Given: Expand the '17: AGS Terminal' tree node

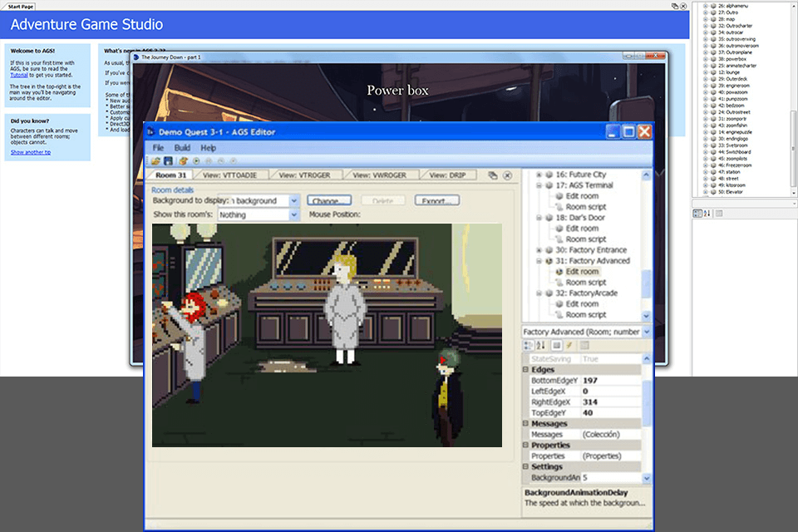Looking at the screenshot, I should point(538,186).
